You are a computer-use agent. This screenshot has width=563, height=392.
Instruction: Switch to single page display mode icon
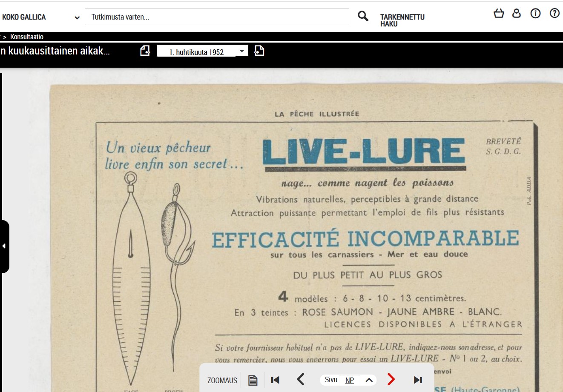tap(253, 380)
